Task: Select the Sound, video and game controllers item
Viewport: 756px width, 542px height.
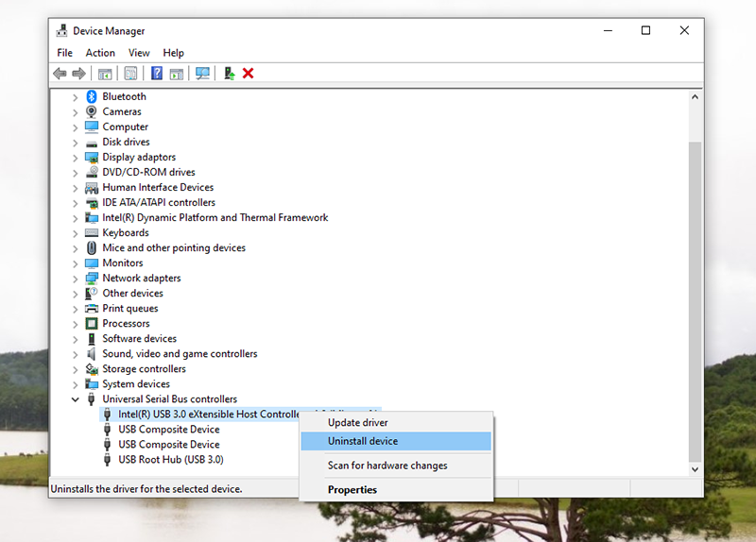Action: click(x=180, y=354)
